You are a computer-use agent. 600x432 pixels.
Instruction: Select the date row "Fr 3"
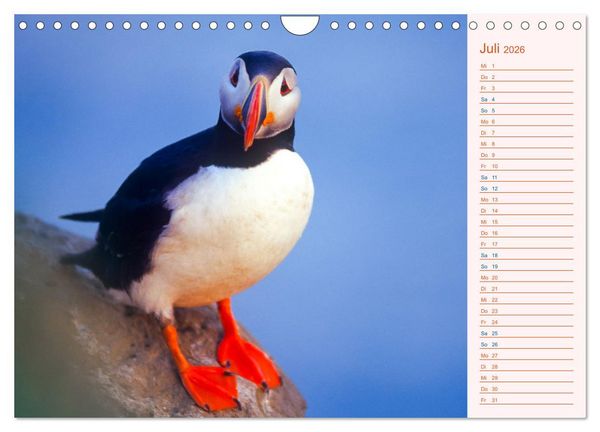click(527, 88)
